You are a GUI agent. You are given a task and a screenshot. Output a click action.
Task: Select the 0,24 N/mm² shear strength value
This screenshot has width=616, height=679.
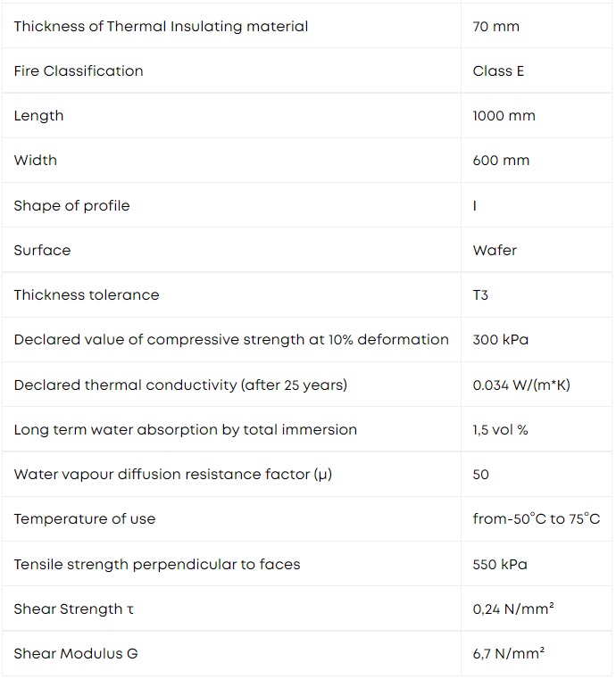513,609
